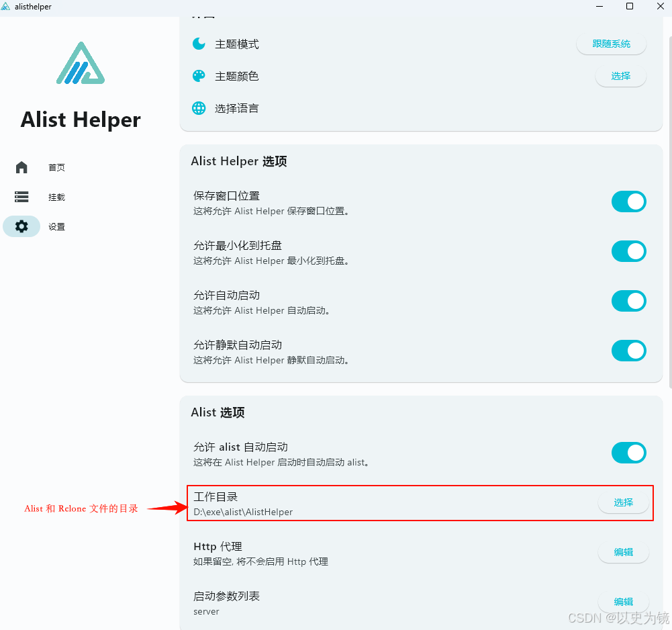This screenshot has height=630, width=672.
Task: Click the Alist Helper logo image
Action: coord(81,63)
